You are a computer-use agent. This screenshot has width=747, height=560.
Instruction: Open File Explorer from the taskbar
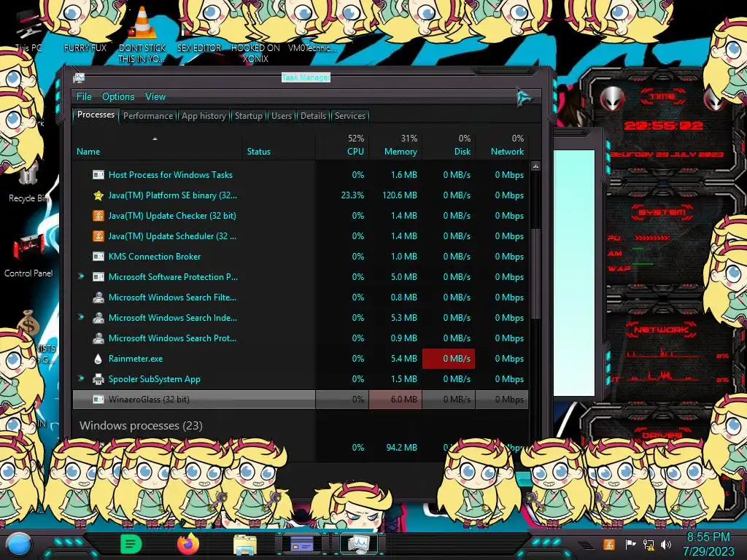(x=245, y=545)
